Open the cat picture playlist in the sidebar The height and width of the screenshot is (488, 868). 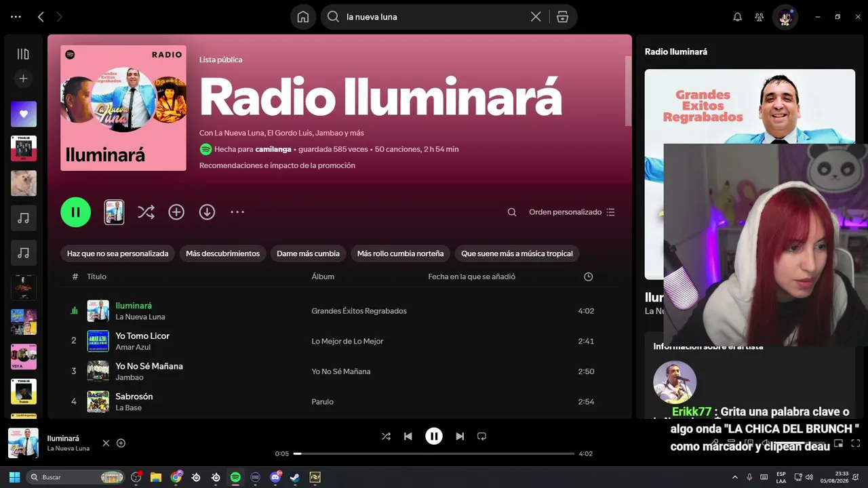click(x=24, y=183)
